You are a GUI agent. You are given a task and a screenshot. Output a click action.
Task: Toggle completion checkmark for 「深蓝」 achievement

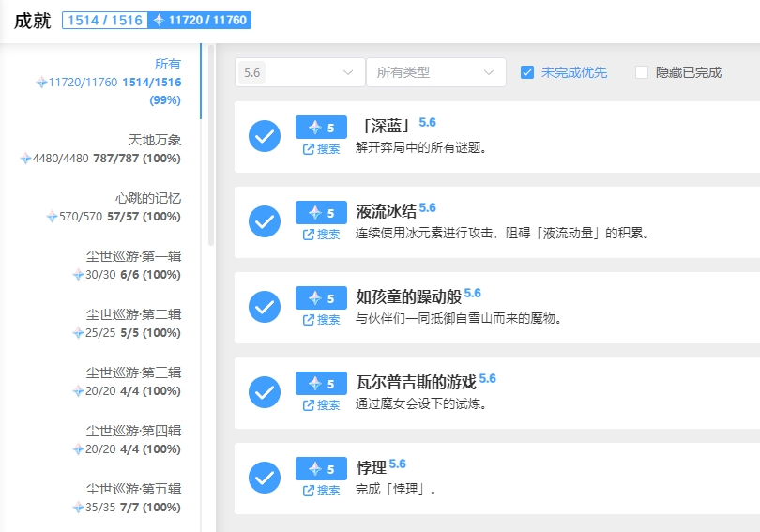click(265, 136)
